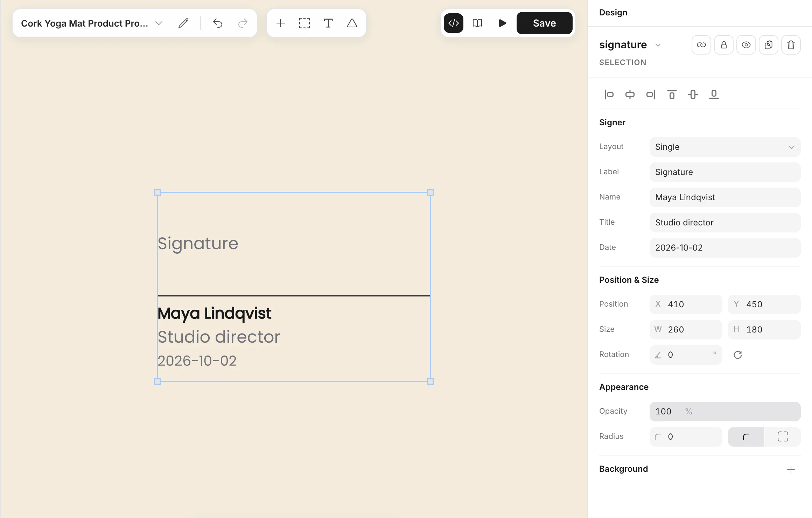Click the Radius value field
Screen dimensions: 812x518
coord(686,437)
